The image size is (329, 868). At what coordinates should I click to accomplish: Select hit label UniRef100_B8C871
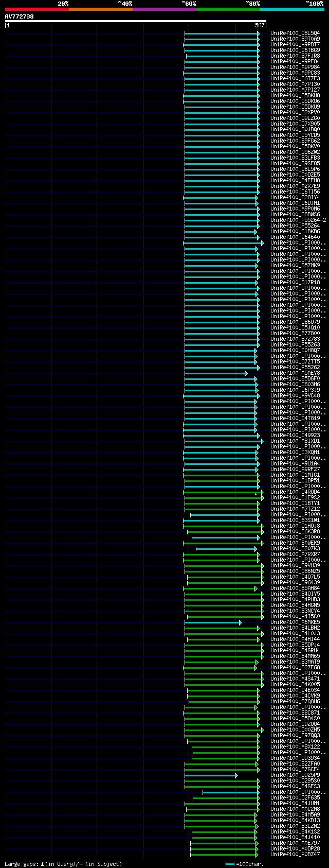coord(295,713)
